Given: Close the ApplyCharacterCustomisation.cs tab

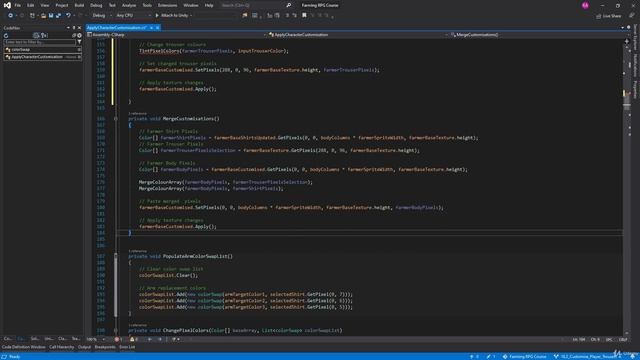Looking at the screenshot, I should (x=158, y=27).
